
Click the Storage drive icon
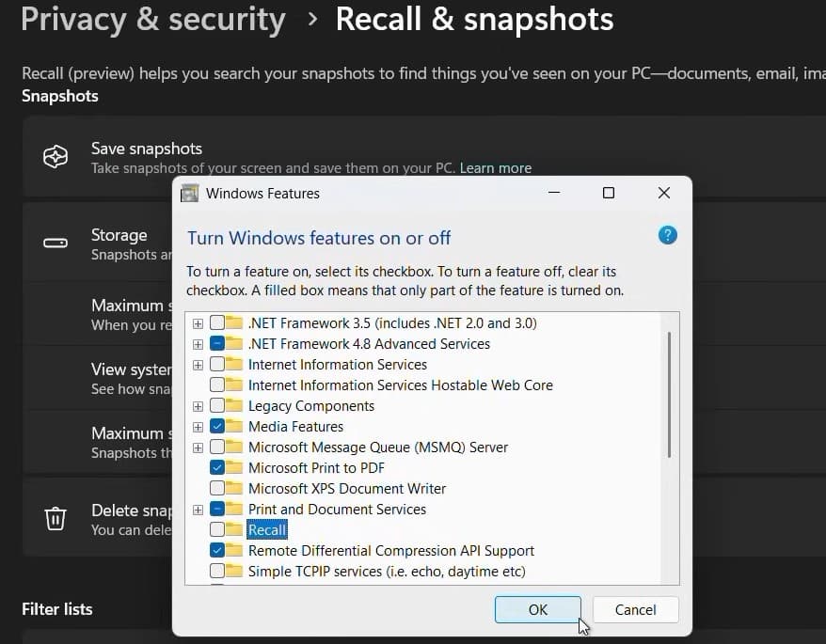(56, 243)
